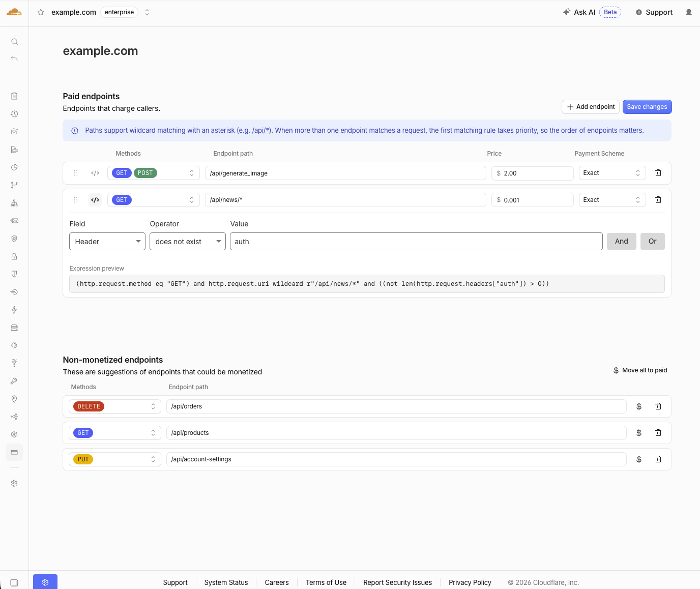Open methods dropdown for /api/products
Viewport: 700px width, 589px height.
click(115, 433)
